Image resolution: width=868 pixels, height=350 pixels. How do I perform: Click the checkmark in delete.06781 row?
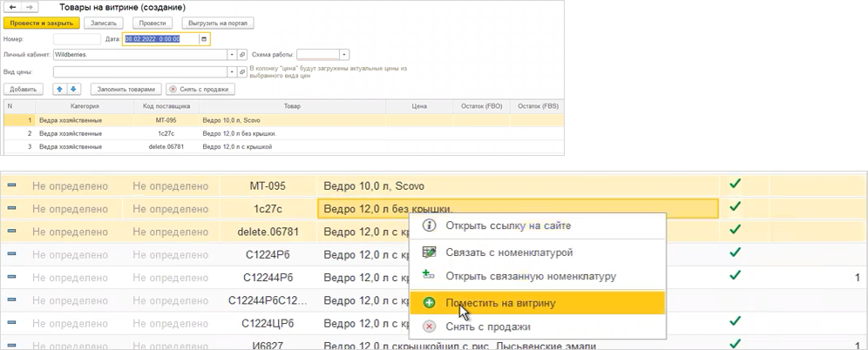click(x=735, y=229)
